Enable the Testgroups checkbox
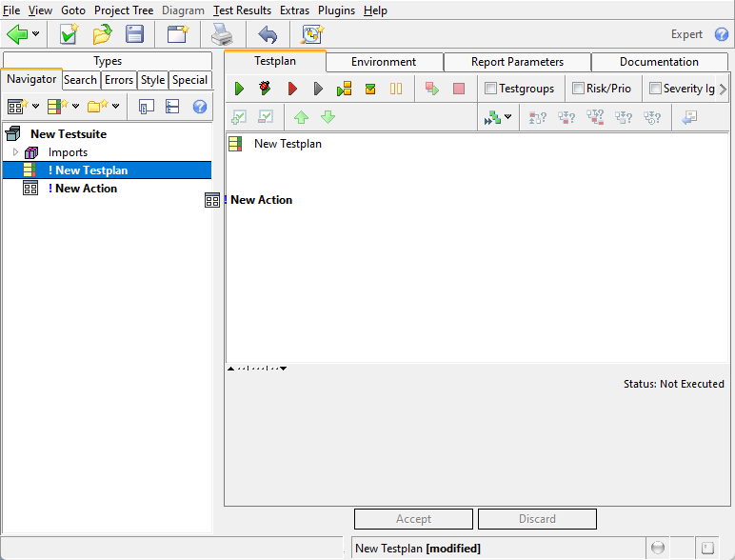735x560 pixels. [490, 89]
